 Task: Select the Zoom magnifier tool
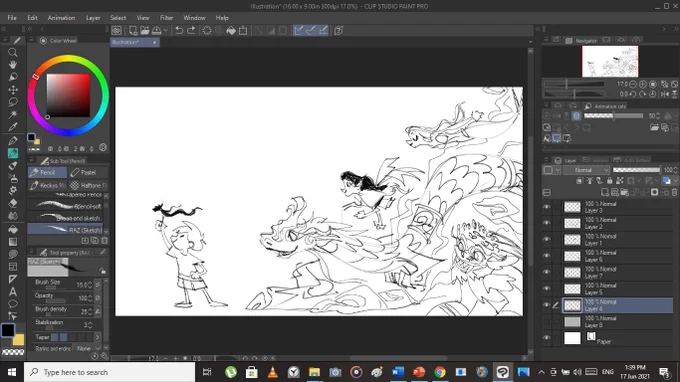(13, 52)
